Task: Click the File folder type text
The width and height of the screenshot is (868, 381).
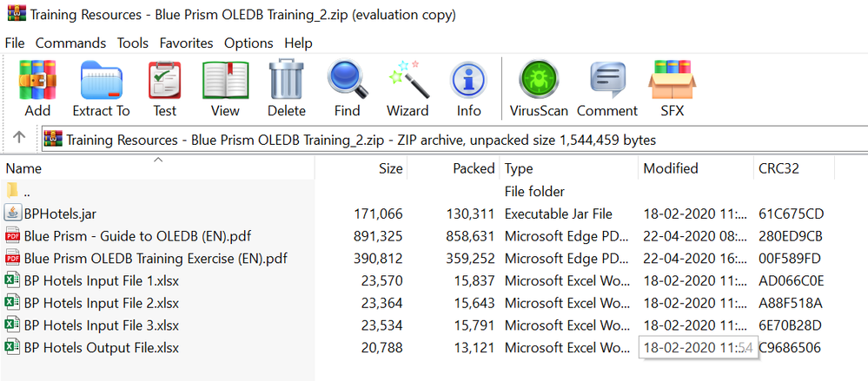Action: pyautogui.click(x=534, y=191)
